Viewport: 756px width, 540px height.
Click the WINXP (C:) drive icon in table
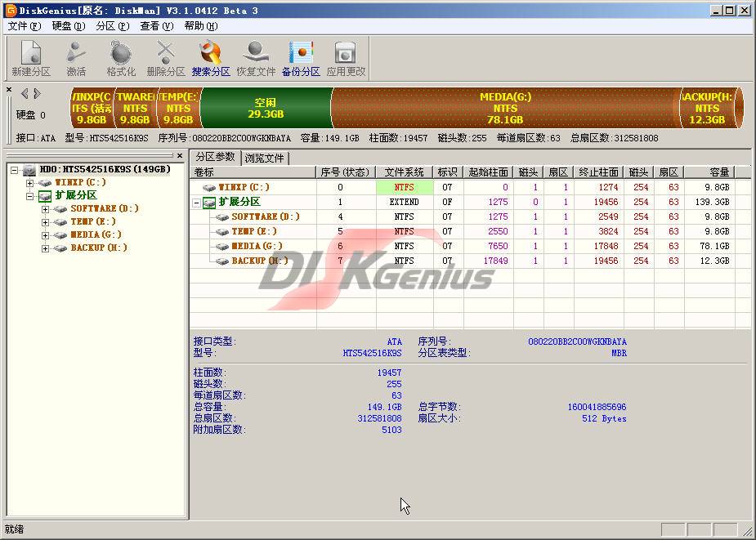208,187
